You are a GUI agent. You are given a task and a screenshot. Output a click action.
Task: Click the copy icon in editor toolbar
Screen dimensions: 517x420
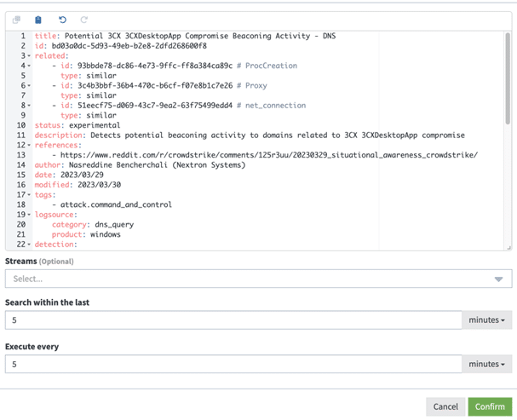point(16,20)
